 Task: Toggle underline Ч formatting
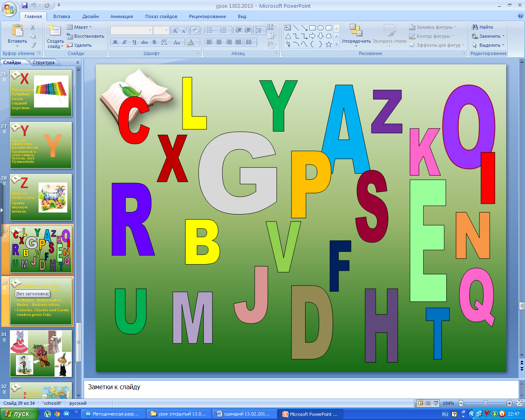[134, 42]
